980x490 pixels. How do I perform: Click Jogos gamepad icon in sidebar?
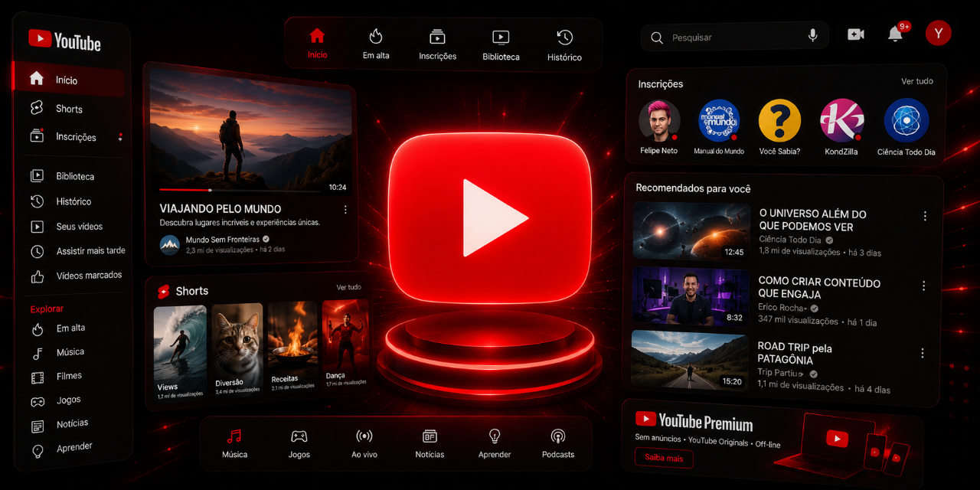(x=38, y=401)
